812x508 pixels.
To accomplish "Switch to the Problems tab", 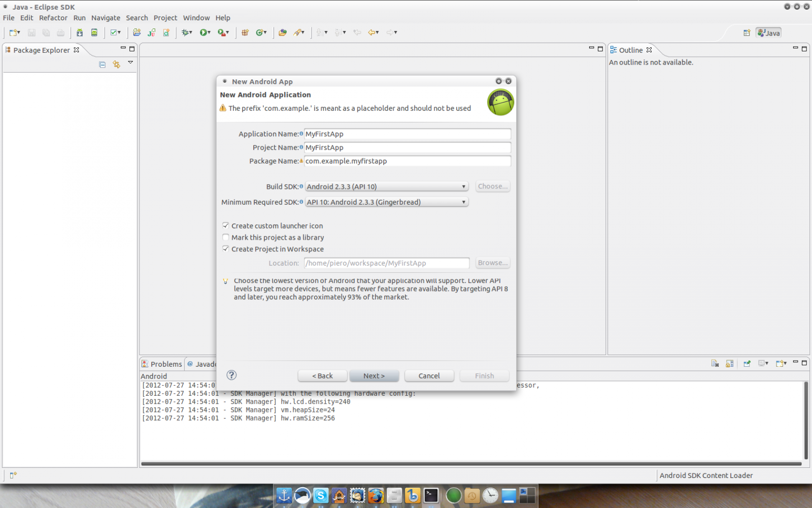I will click(161, 364).
